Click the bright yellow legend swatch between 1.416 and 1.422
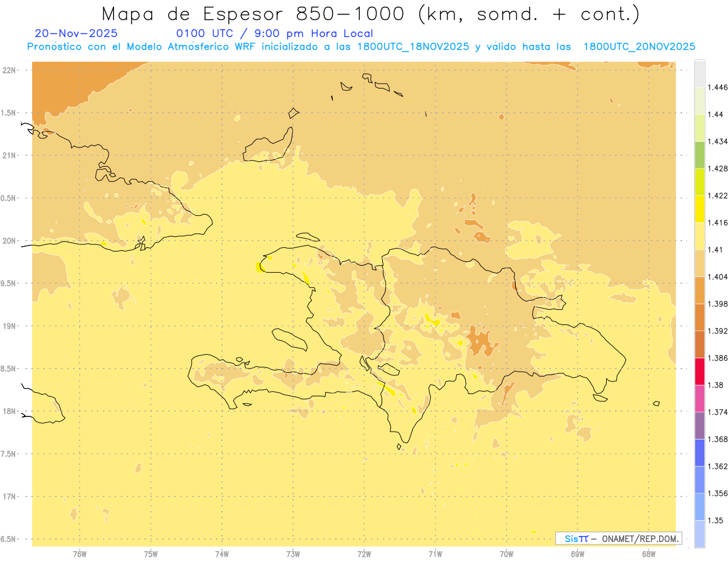 coord(699,209)
